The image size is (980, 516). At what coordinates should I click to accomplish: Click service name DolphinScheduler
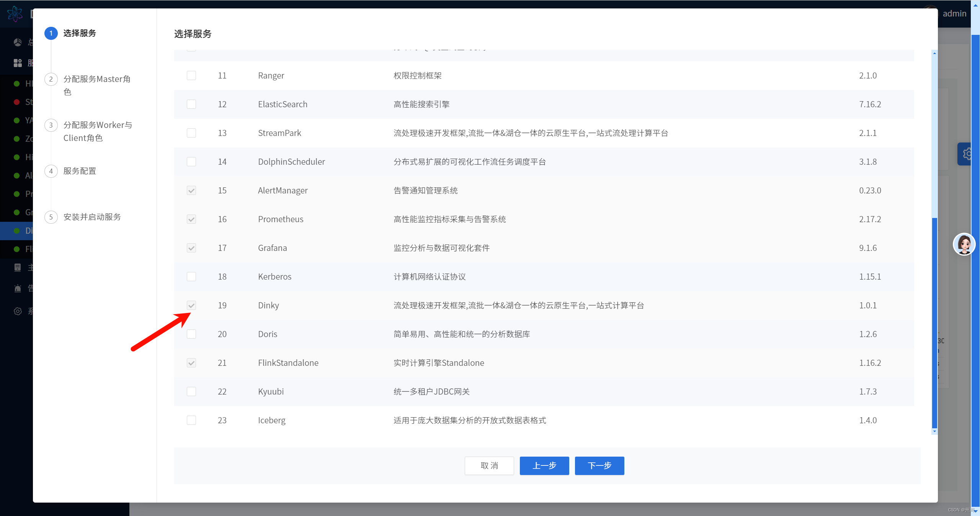(291, 162)
